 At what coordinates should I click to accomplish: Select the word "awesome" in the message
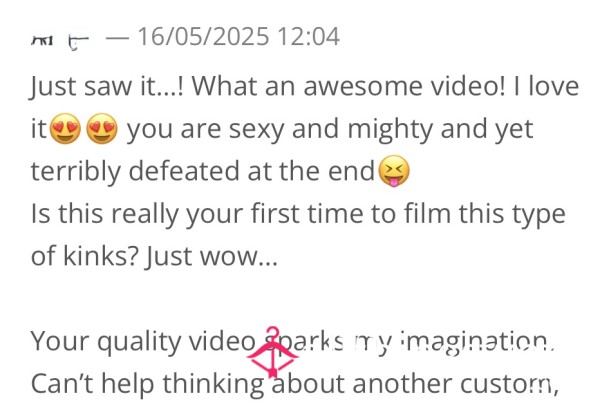pos(363,86)
